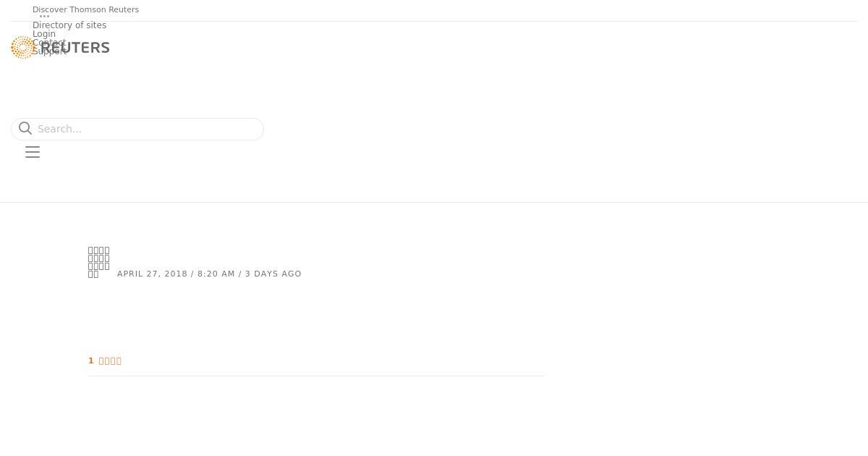The image size is (868, 456).
Task: Click the divider line below the orange counter
Action: pos(317,376)
